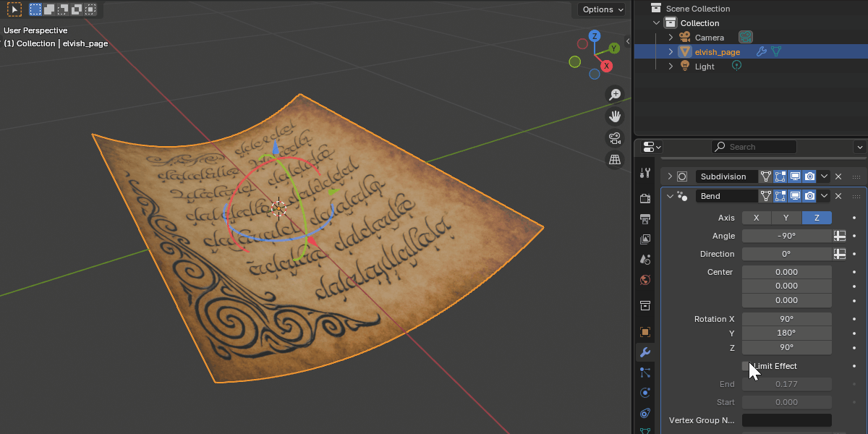Open the Physics properties tab
This screenshot has height=434, width=868.
[644, 393]
